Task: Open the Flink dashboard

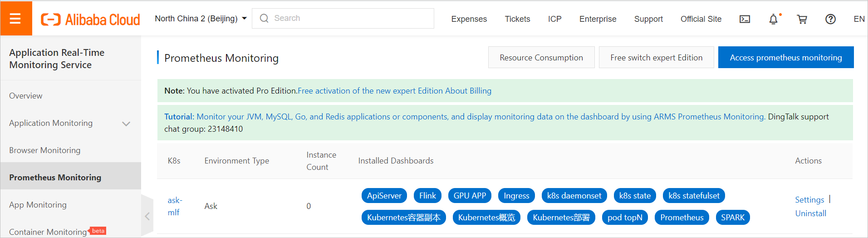Action: [427, 196]
